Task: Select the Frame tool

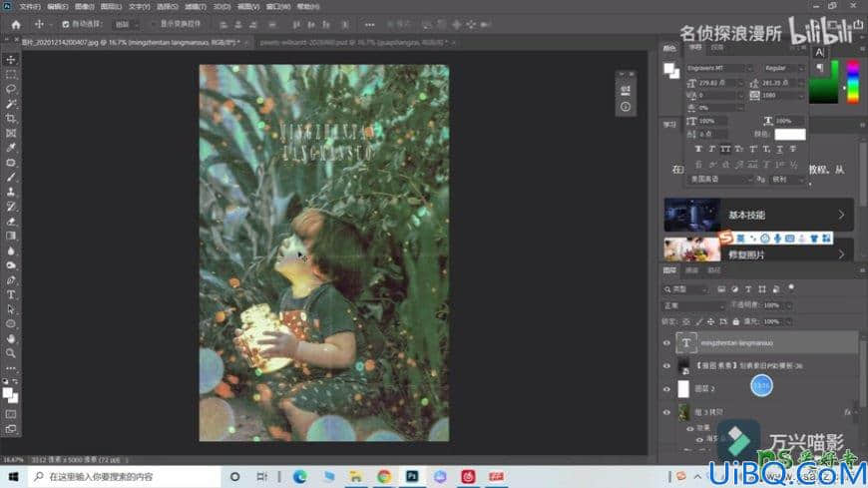Action: click(x=11, y=133)
